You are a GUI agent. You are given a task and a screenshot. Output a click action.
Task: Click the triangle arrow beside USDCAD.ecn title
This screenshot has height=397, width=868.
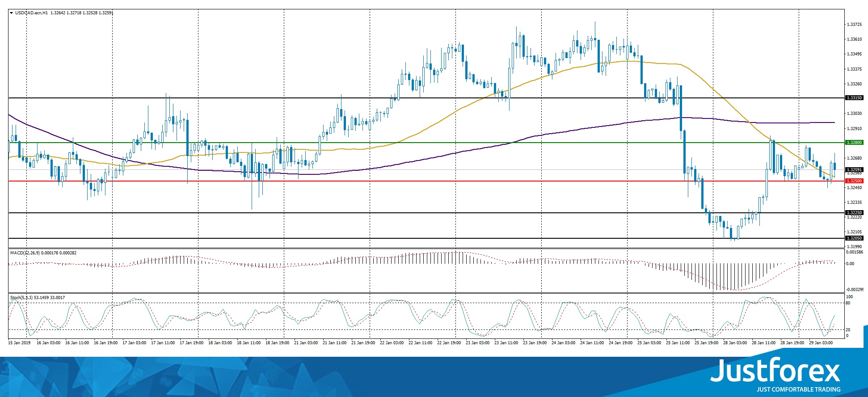click(x=12, y=13)
